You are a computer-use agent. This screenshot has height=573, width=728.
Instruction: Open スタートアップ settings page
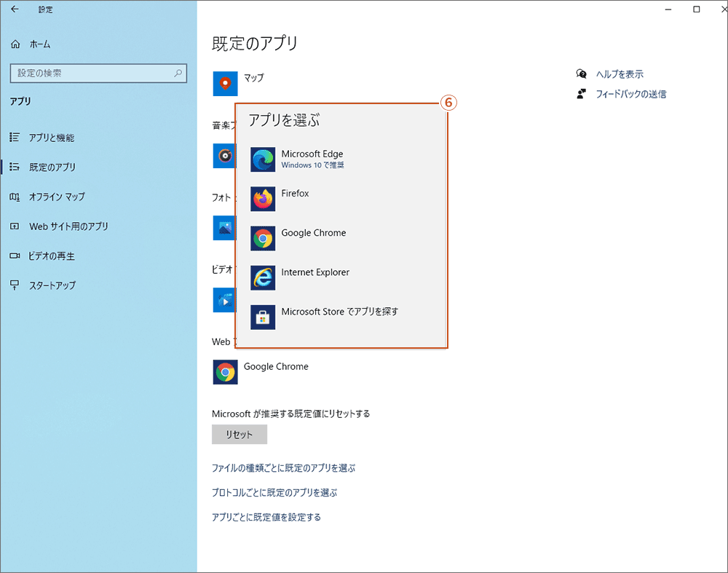point(52,285)
